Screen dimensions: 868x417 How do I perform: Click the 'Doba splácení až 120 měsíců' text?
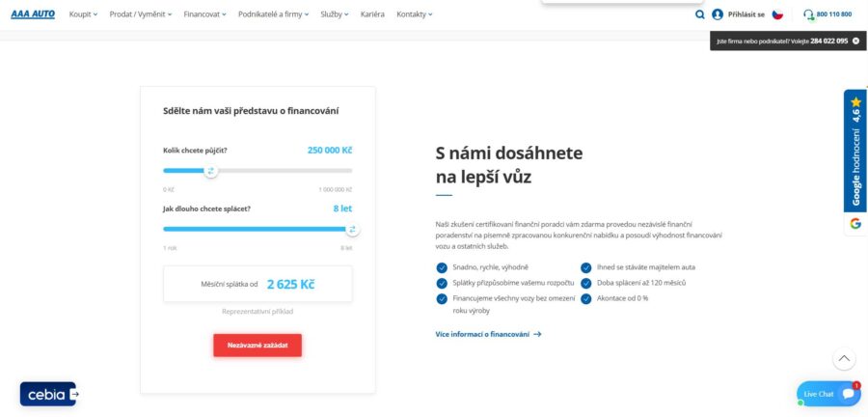coord(641,283)
